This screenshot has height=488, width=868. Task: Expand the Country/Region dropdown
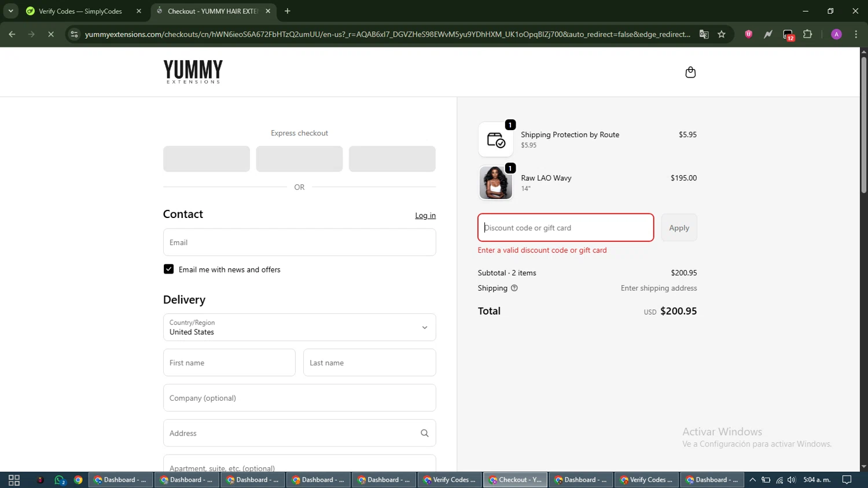(299, 327)
